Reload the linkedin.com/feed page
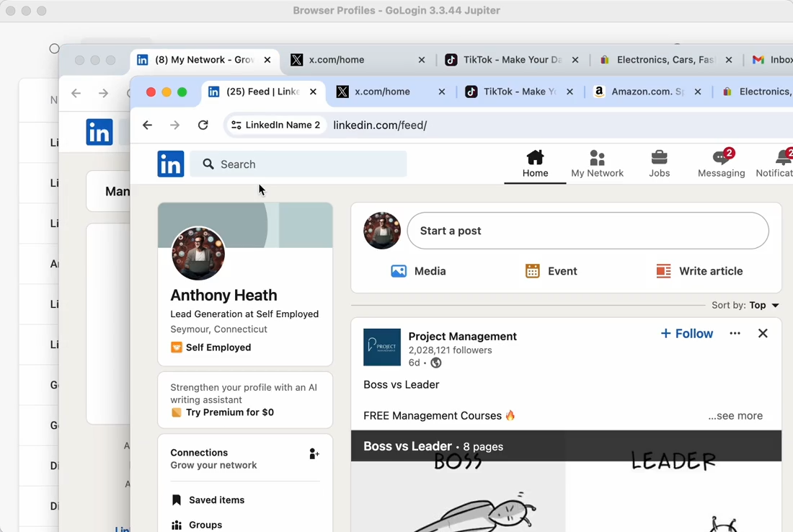The width and height of the screenshot is (793, 532). 203,125
